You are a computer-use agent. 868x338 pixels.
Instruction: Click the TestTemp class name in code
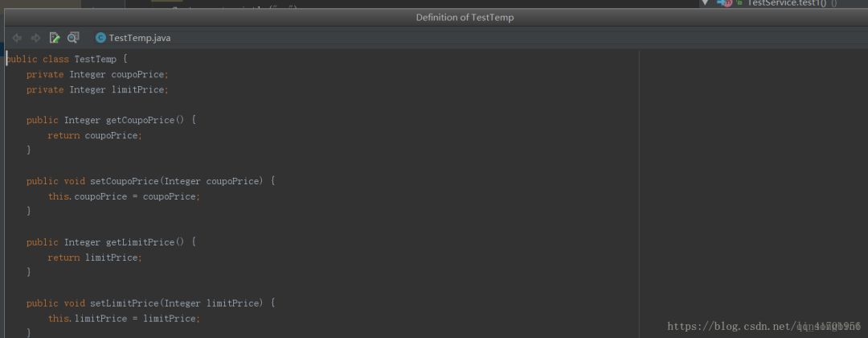[95, 60]
